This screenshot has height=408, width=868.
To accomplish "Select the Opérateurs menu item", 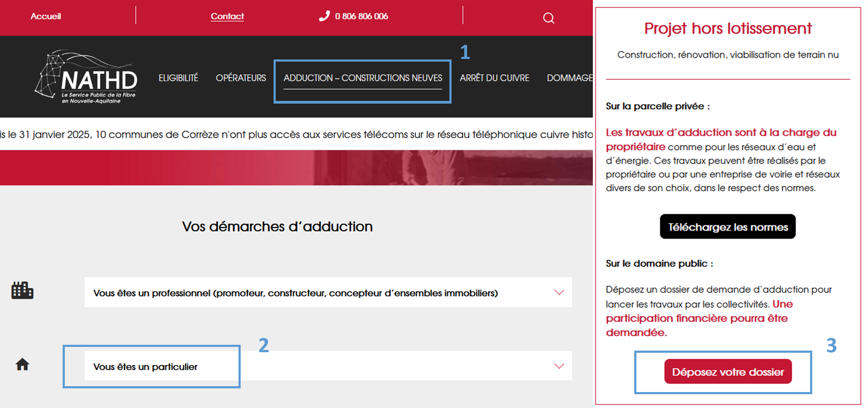I will 241,78.
